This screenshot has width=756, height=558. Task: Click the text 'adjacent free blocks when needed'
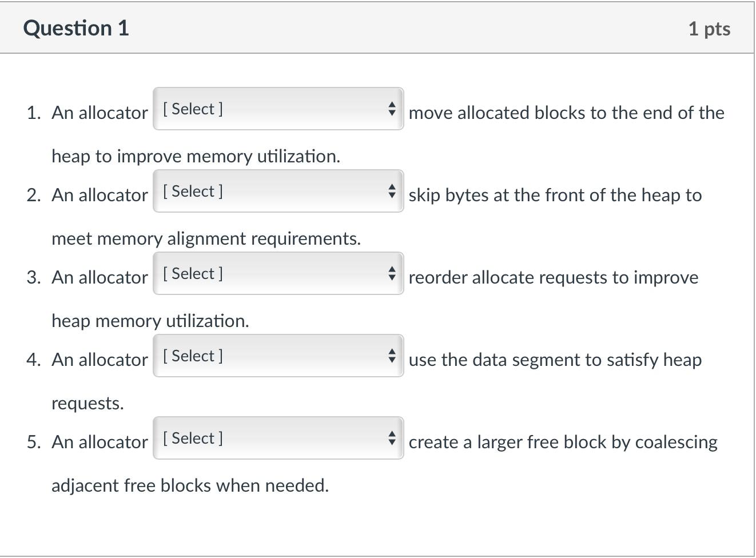(190, 485)
